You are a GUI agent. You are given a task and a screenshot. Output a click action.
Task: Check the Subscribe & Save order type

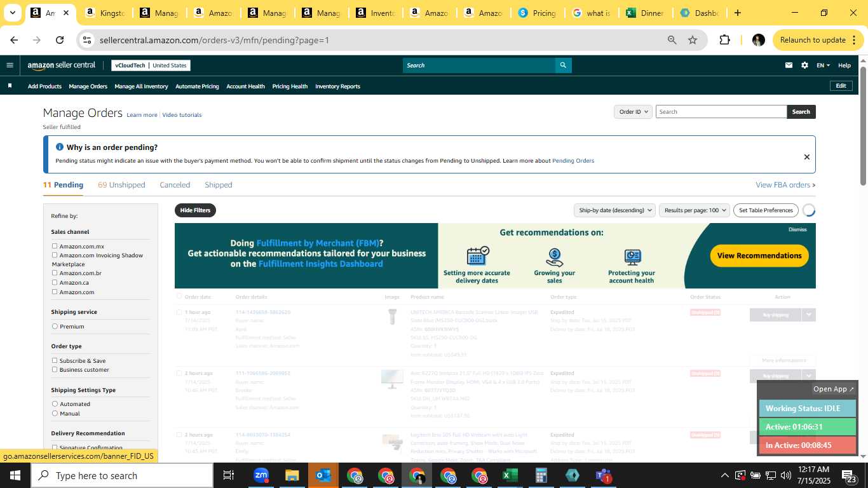[x=55, y=360]
